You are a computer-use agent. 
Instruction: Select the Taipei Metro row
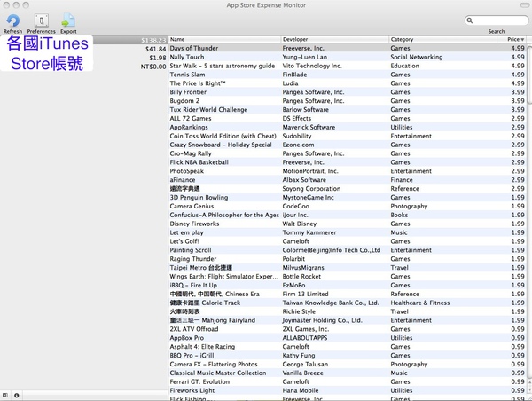(x=347, y=268)
